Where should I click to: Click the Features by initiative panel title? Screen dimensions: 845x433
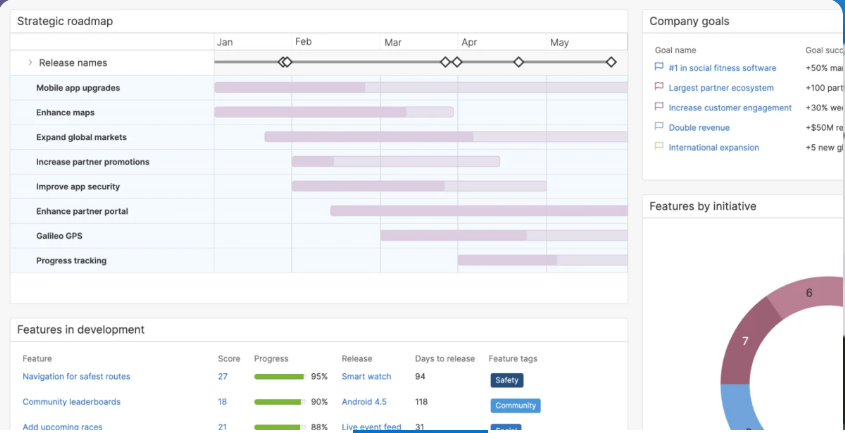click(x=703, y=206)
